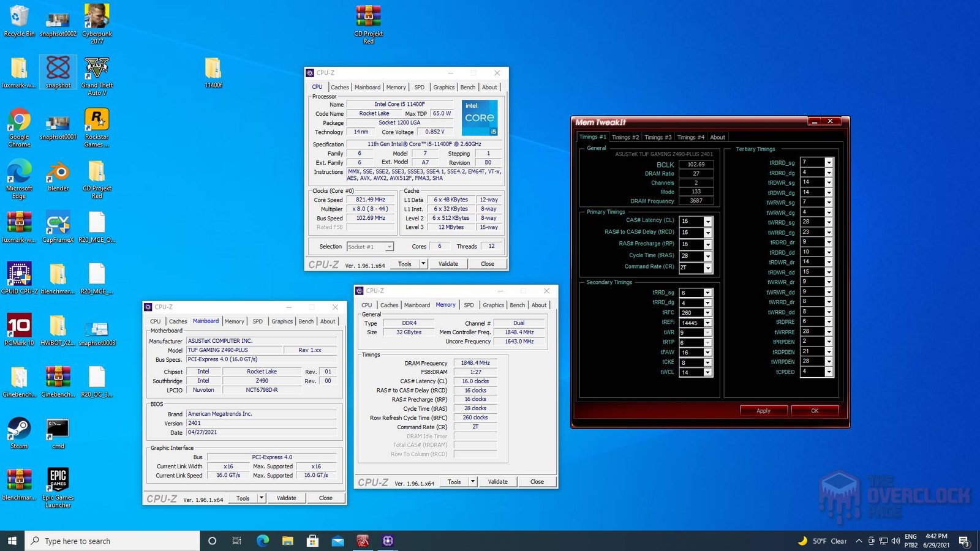Open Google Chrome
Viewport: 980px width, 551px height.
click(x=19, y=119)
